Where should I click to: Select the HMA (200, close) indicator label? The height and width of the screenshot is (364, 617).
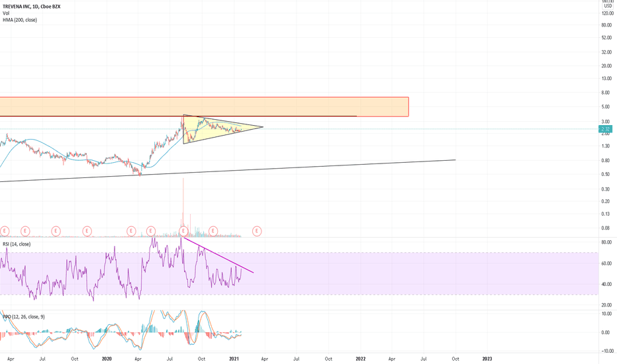click(x=20, y=20)
